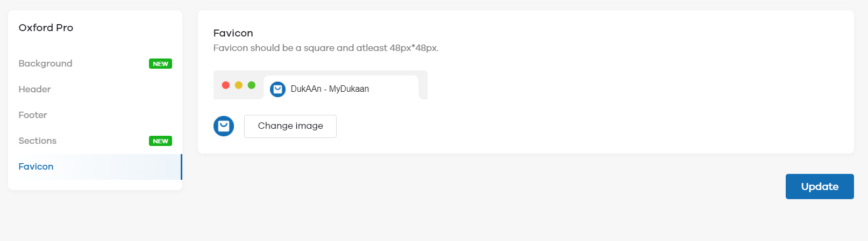Click the NEW badge next to Sections
The height and width of the screenshot is (241, 868).
160,141
